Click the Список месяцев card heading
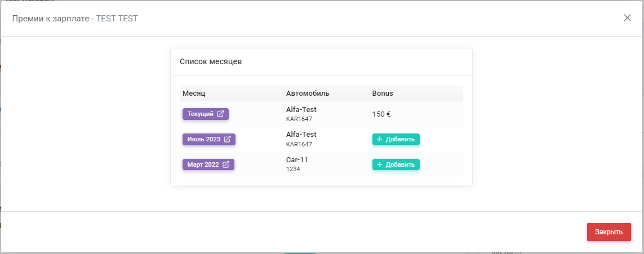The width and height of the screenshot is (644, 254). 211,62
